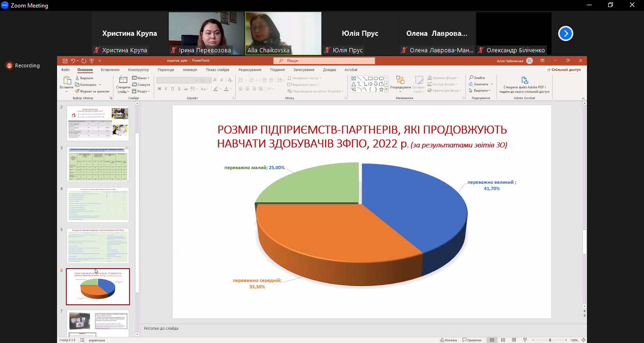Click the Find (Знайти) magnifier icon
Image resolution: width=644 pixels, height=343 pixels.
[x=471, y=78]
